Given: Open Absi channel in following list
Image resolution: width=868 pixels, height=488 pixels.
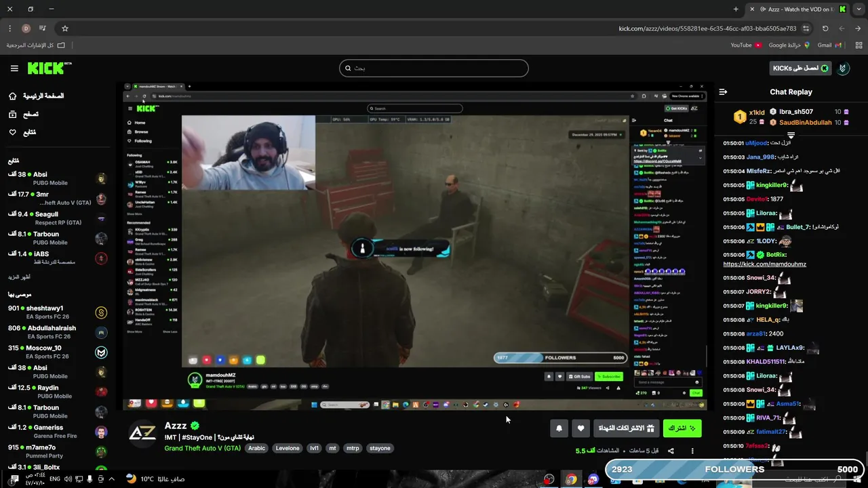Looking at the screenshot, I should [x=58, y=178].
